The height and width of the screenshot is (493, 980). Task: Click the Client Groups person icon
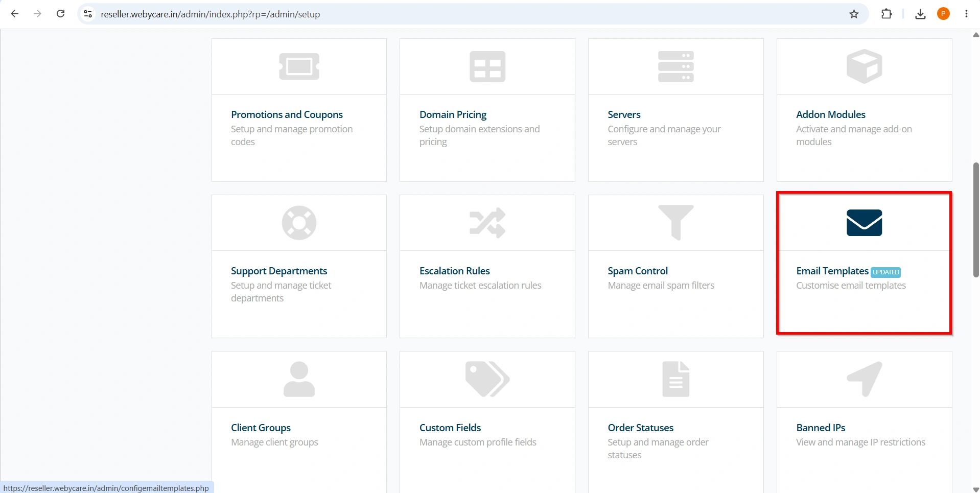(299, 379)
